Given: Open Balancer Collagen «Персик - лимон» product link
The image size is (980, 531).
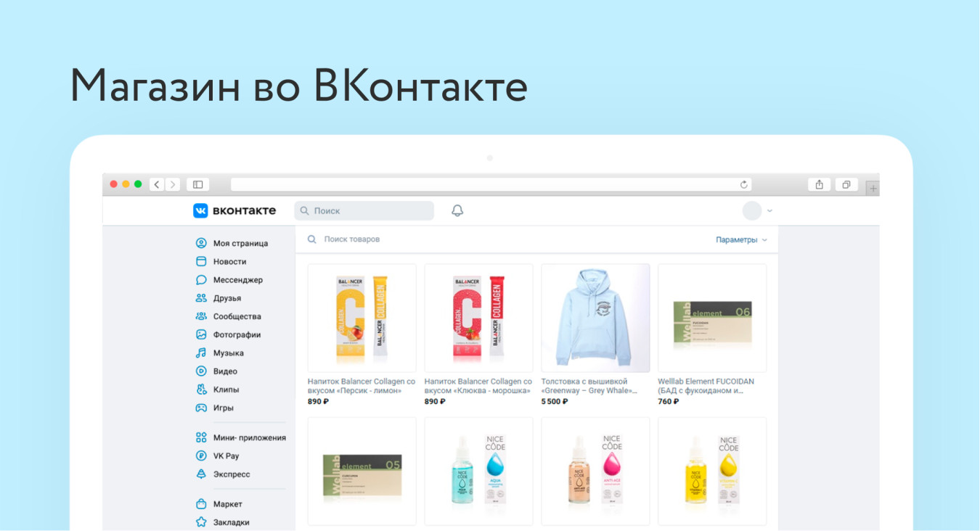Looking at the screenshot, I should 361,386.
